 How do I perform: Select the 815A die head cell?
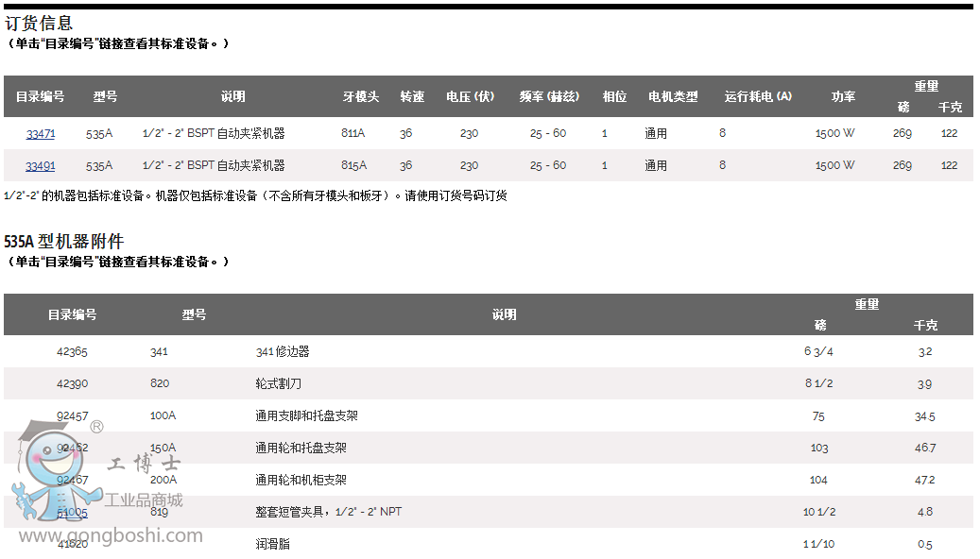(x=353, y=166)
